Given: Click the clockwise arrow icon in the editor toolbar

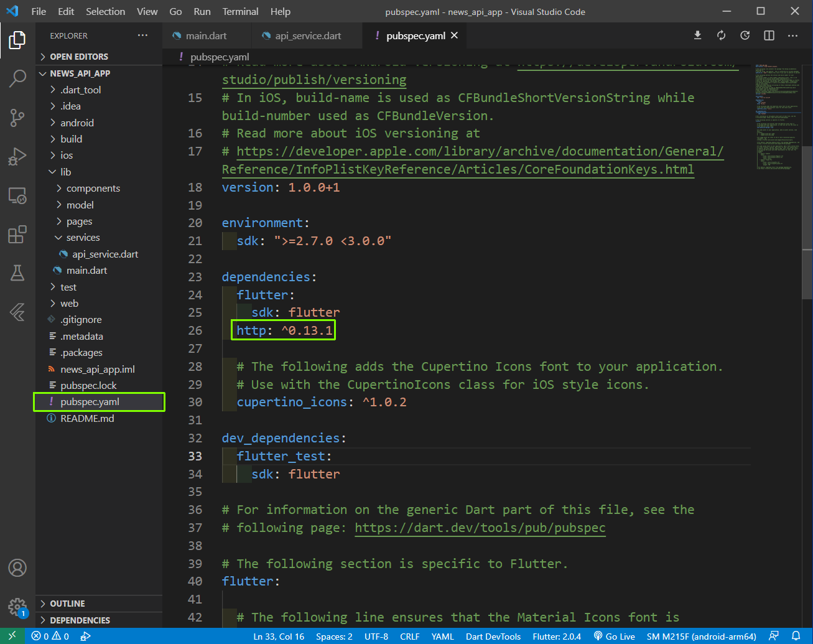Looking at the screenshot, I should 745,35.
